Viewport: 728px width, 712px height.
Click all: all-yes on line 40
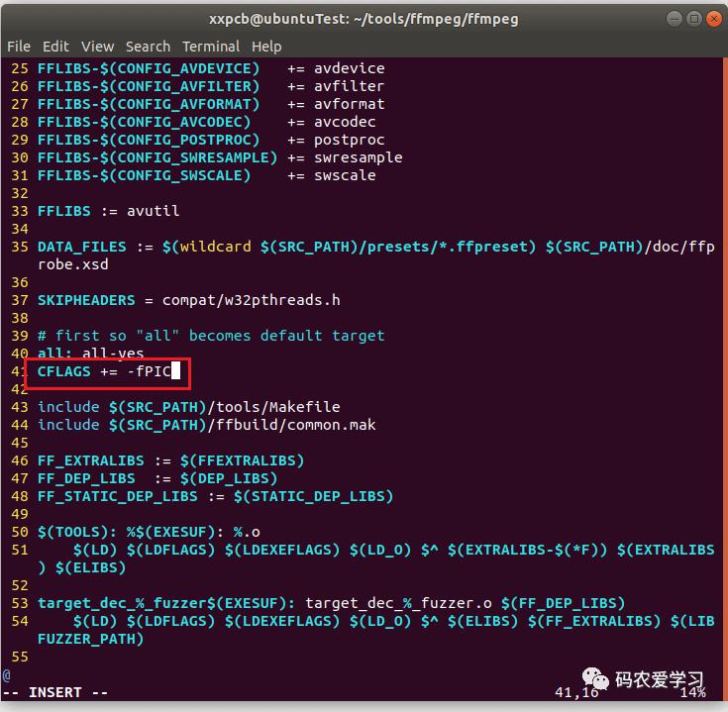coord(90,354)
